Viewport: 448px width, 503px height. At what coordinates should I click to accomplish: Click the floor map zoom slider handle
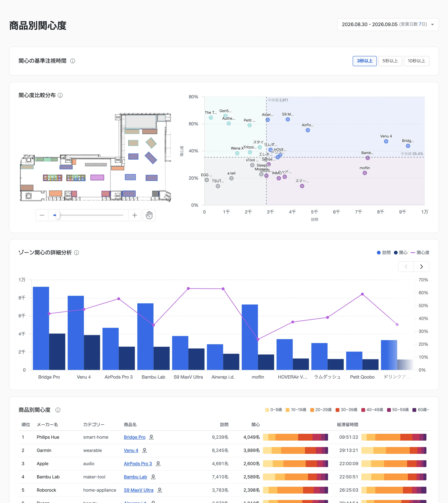click(x=58, y=215)
